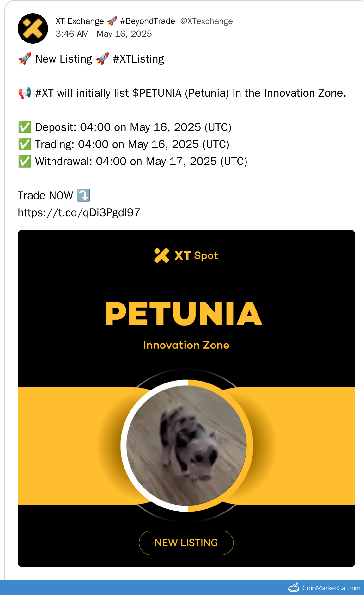Visit CoinMarketCal.com watermark link
Image resolution: width=364 pixels, height=595 pixels.
click(x=331, y=588)
